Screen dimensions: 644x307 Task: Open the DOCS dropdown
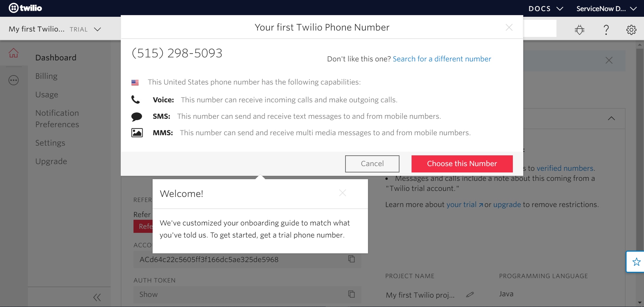(545, 8)
